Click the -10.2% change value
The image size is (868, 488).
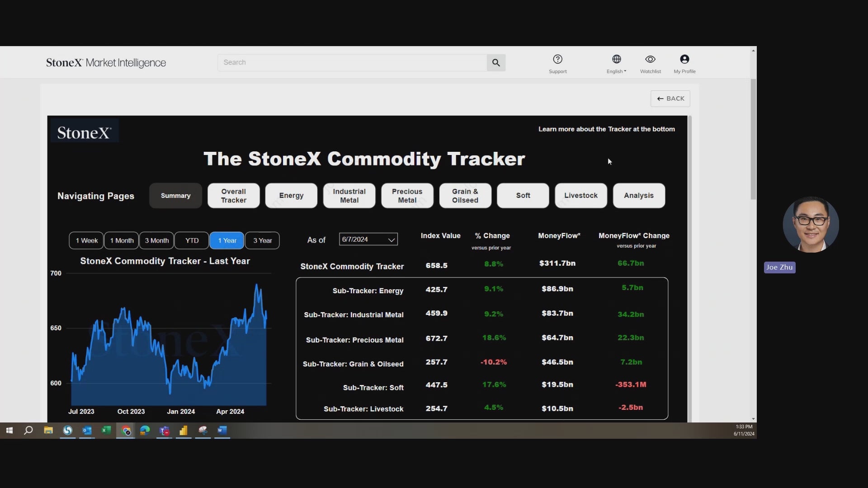(493, 362)
